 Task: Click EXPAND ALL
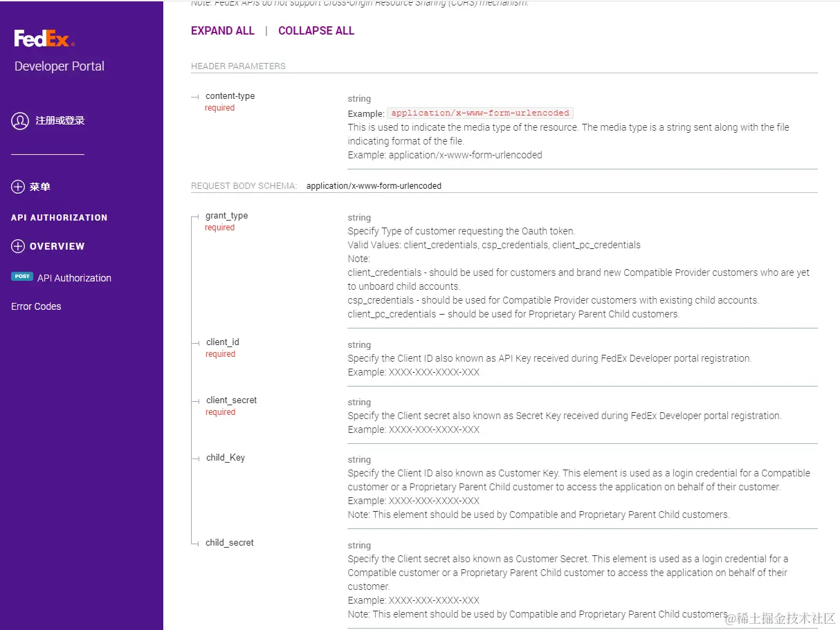(223, 31)
